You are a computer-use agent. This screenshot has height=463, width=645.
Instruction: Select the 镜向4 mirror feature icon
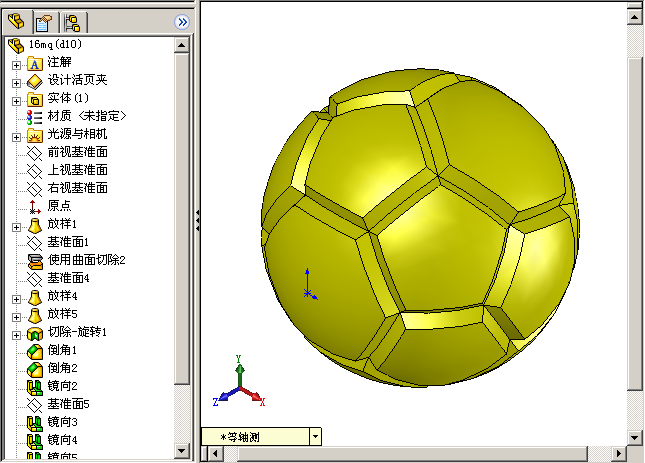tap(35, 441)
